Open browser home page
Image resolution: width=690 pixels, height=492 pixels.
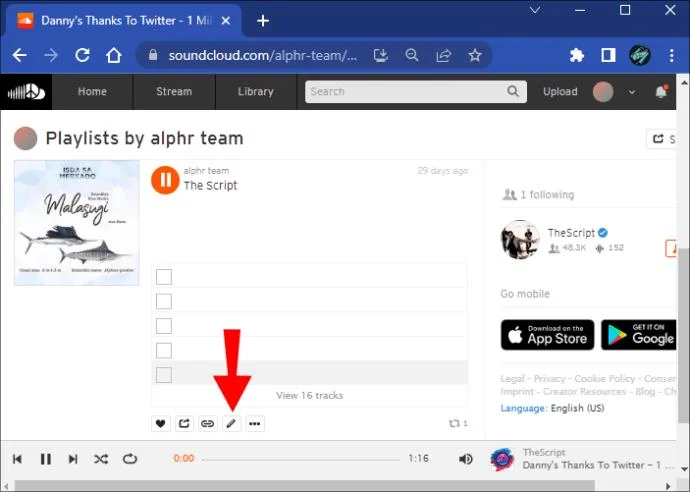coord(114,55)
